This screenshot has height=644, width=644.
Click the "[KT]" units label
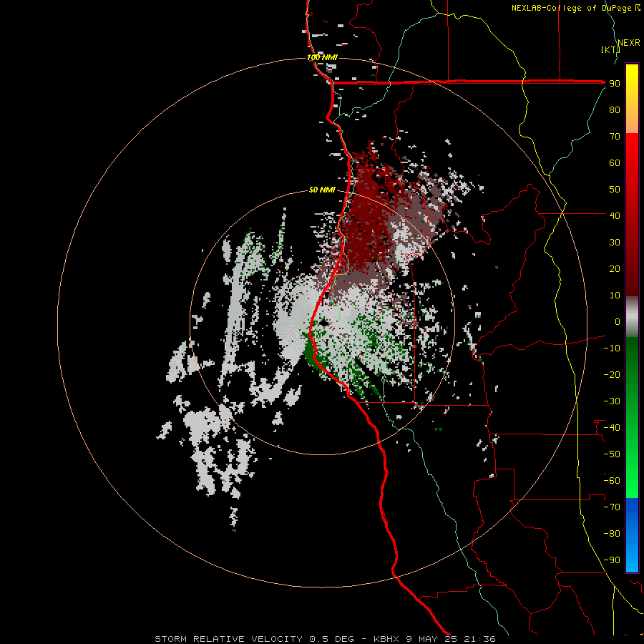click(x=611, y=49)
